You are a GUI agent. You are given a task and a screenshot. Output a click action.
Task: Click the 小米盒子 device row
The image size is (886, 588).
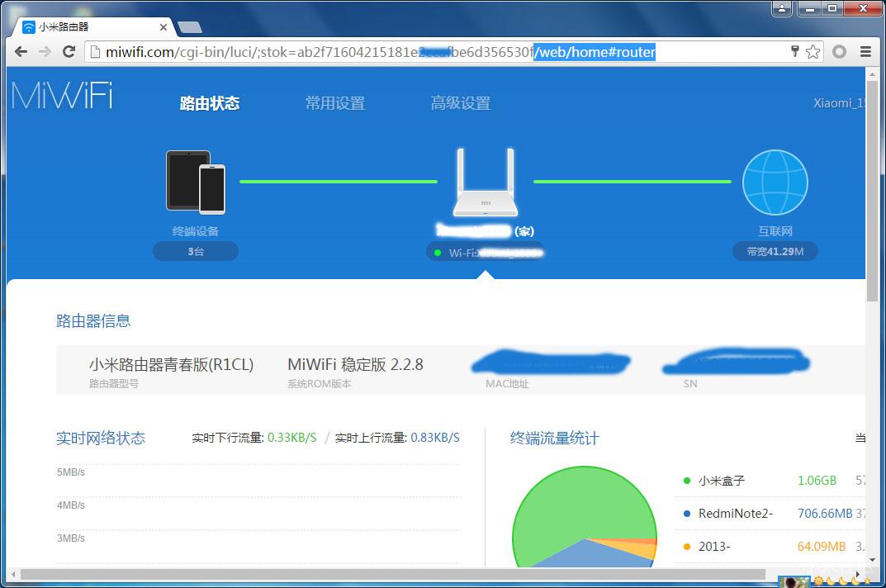[x=770, y=481]
